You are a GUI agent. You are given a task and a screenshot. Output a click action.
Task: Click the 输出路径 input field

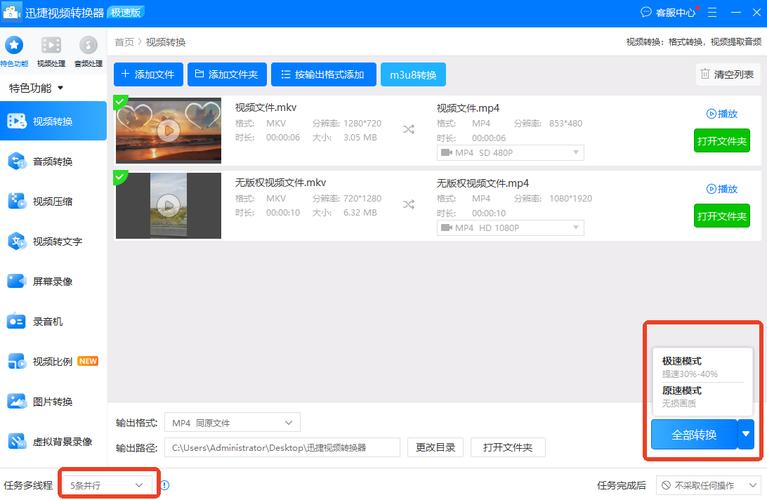[282, 447]
